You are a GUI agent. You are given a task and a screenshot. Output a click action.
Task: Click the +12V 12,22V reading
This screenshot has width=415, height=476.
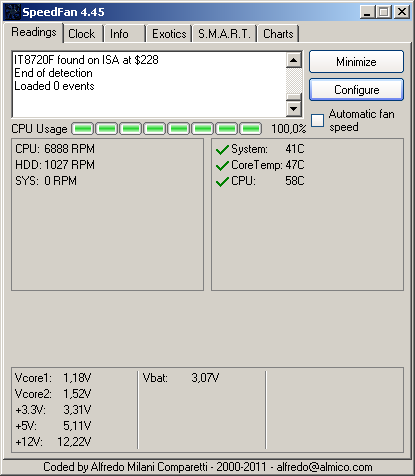click(53, 442)
